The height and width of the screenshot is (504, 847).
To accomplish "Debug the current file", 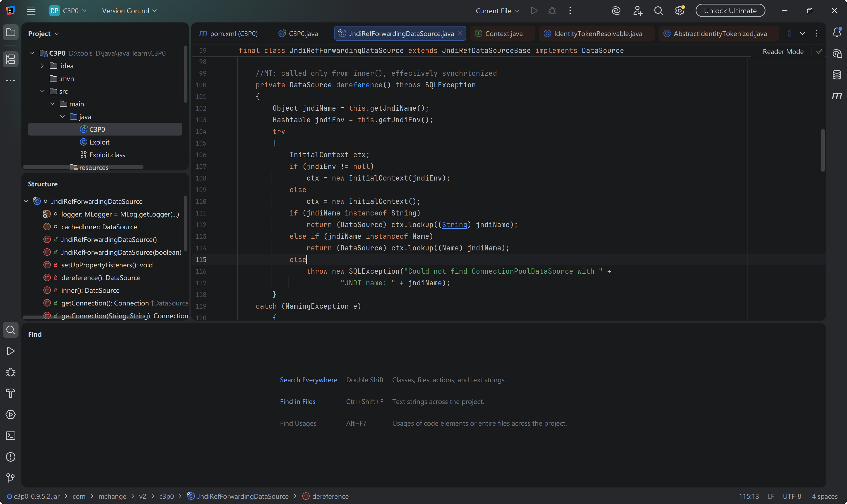I will [552, 11].
